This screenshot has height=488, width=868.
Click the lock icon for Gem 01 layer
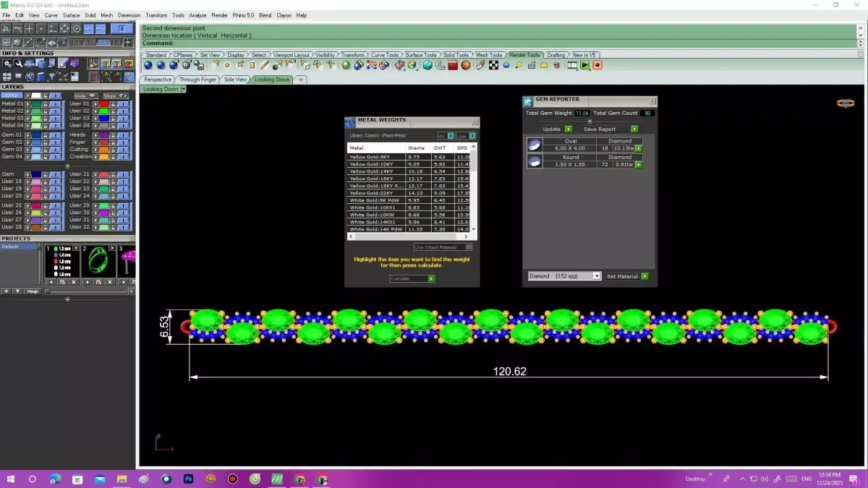(x=46, y=135)
